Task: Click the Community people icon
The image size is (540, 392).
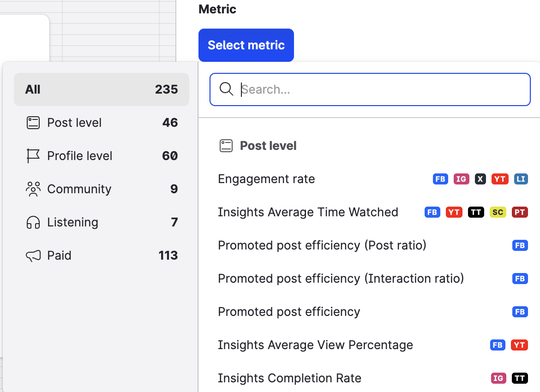Action: (x=33, y=189)
